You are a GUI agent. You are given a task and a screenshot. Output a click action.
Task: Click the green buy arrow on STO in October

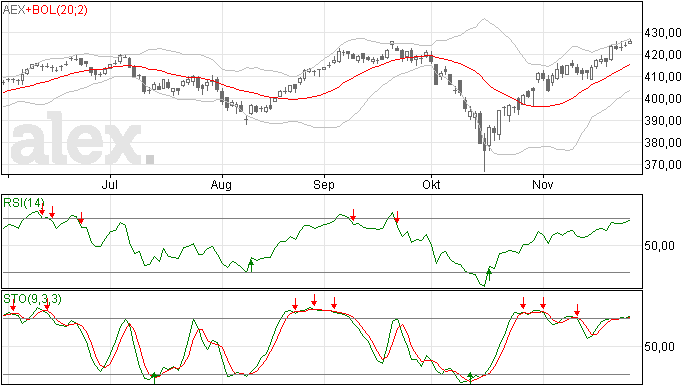coord(470,377)
